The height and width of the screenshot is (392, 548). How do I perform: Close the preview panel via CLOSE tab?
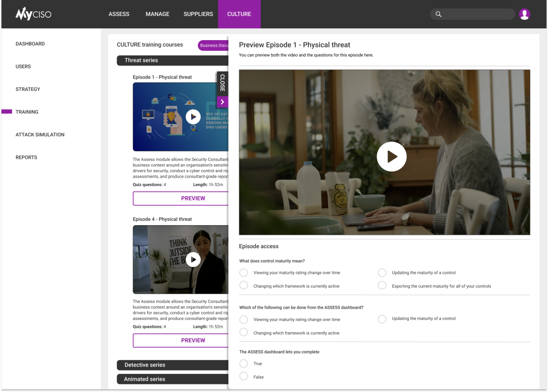point(222,83)
